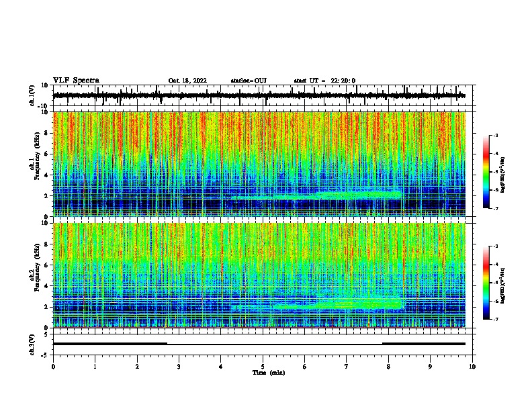Click the "5" tick on the ch.3 voltage axis
This screenshot has height=411, width=532.
[46, 334]
